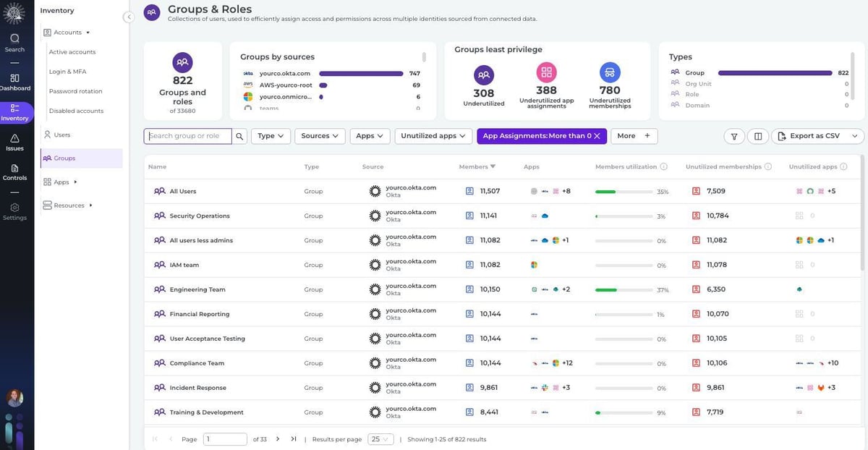Open the Compliance Team group
Screen dimensions: 868x450
197,363
